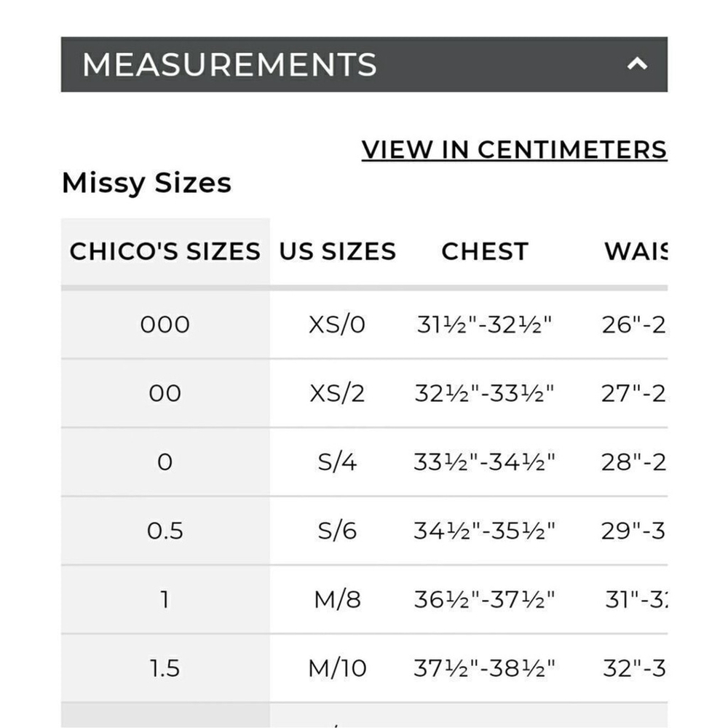Image resolution: width=728 pixels, height=728 pixels.
Task: Select Chico's size 1.5 cell
Action: coord(165,668)
